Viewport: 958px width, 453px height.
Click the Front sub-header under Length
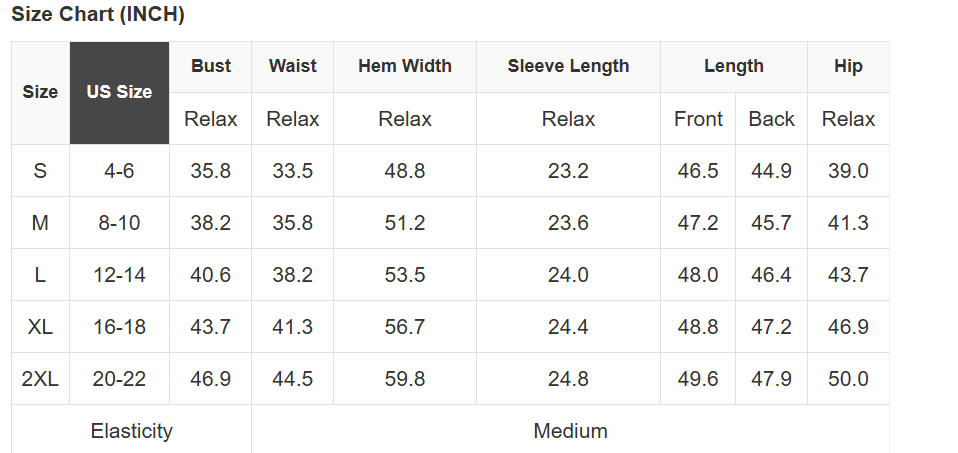point(698,119)
